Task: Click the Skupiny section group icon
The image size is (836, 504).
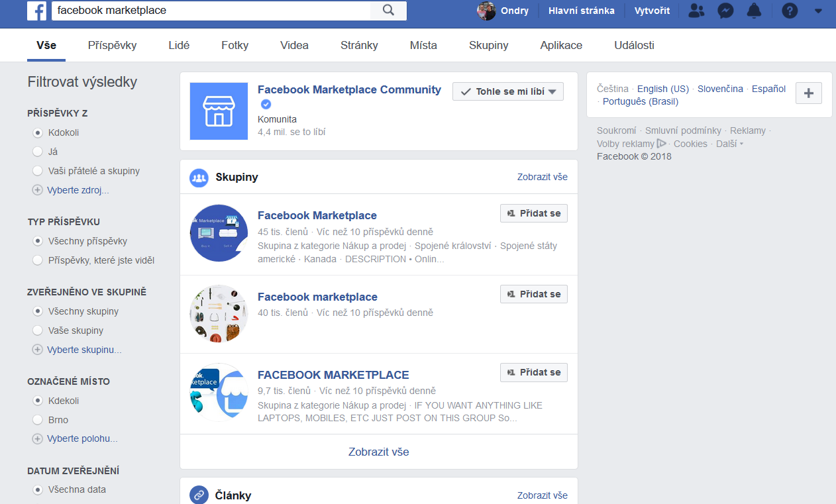Action: click(x=199, y=177)
